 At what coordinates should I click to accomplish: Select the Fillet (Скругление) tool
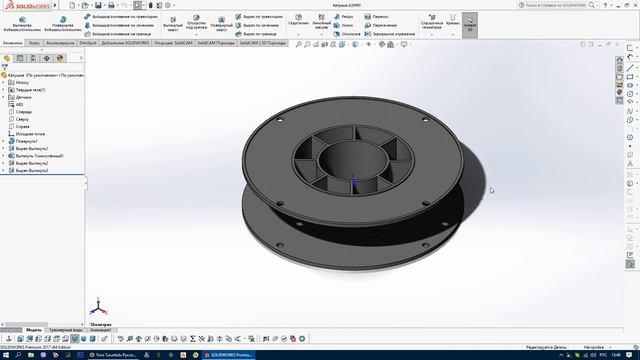(x=298, y=20)
